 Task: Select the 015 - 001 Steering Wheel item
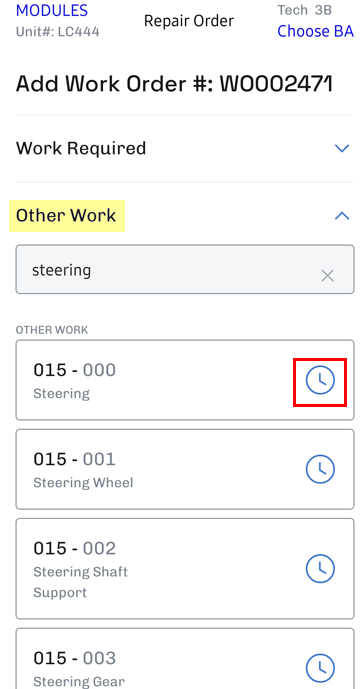tap(185, 469)
